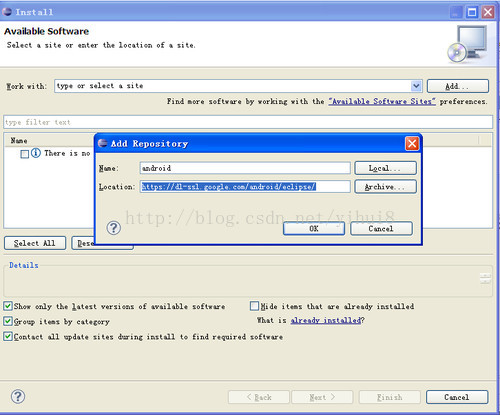Click the info icon beside 'There is no'
Viewport: 500px width, 415px height.
36,153
